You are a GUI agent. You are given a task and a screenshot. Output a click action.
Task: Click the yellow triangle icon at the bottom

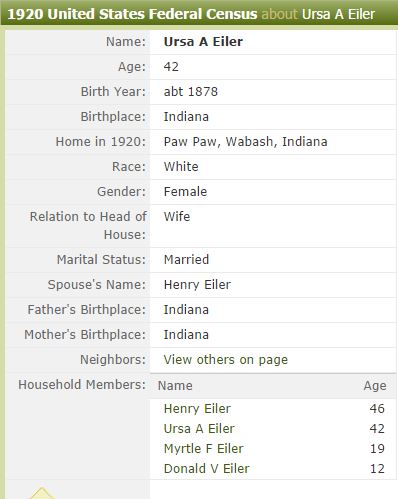(42, 493)
